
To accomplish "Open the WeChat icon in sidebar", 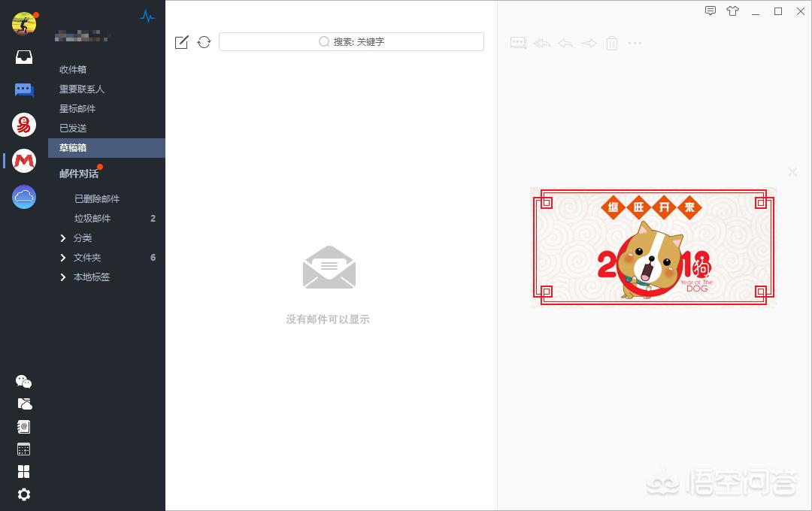I will pos(24,382).
